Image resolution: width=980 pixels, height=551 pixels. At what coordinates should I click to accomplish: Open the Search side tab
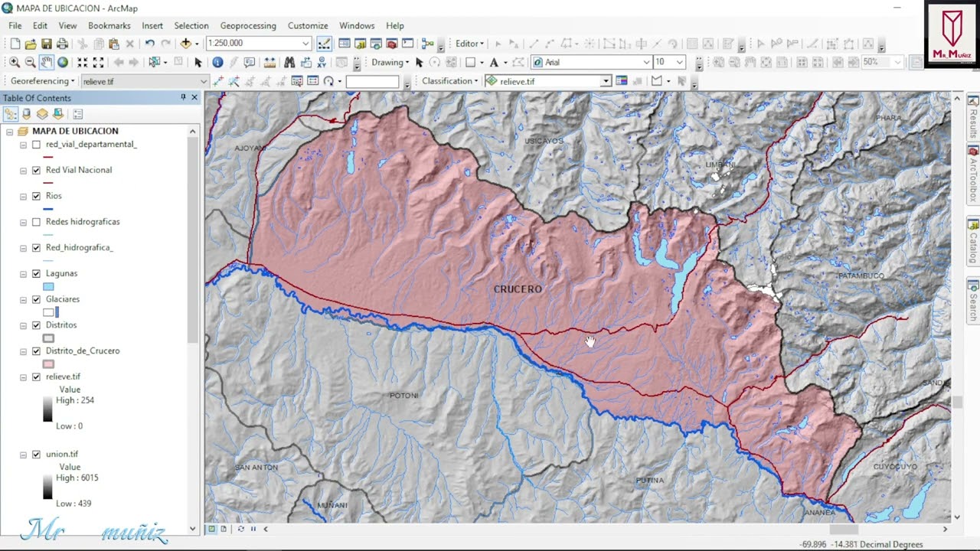(973, 302)
